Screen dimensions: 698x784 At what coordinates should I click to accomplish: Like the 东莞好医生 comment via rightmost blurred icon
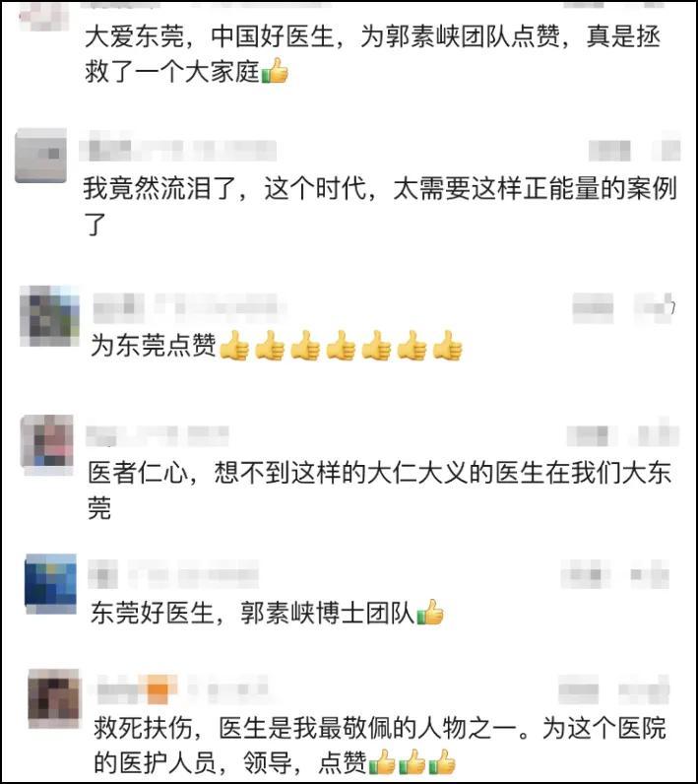click(x=650, y=574)
